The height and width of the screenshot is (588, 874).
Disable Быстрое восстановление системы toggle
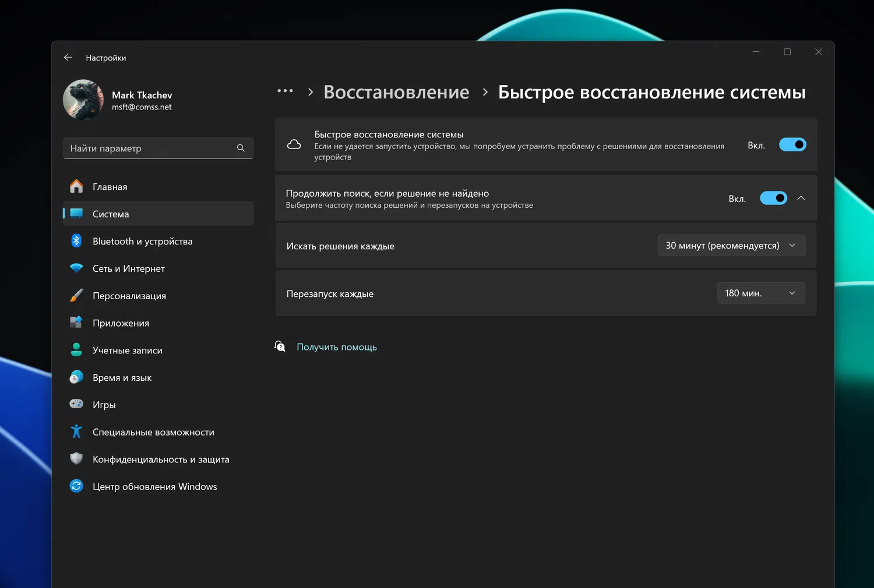(x=792, y=144)
